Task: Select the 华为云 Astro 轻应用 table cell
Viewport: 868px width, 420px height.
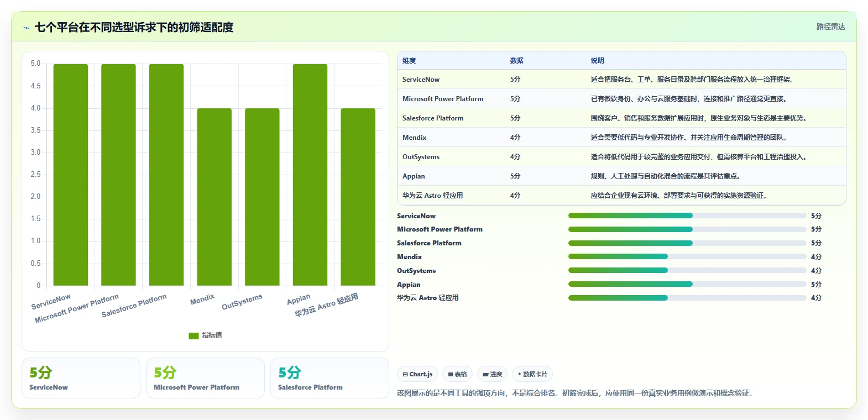Action: 433,196
